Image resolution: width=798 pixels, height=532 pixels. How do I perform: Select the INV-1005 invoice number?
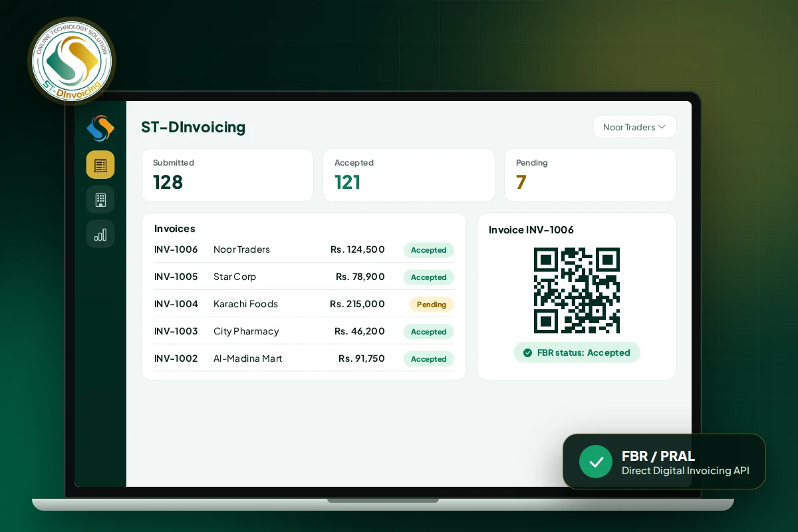tap(176, 277)
